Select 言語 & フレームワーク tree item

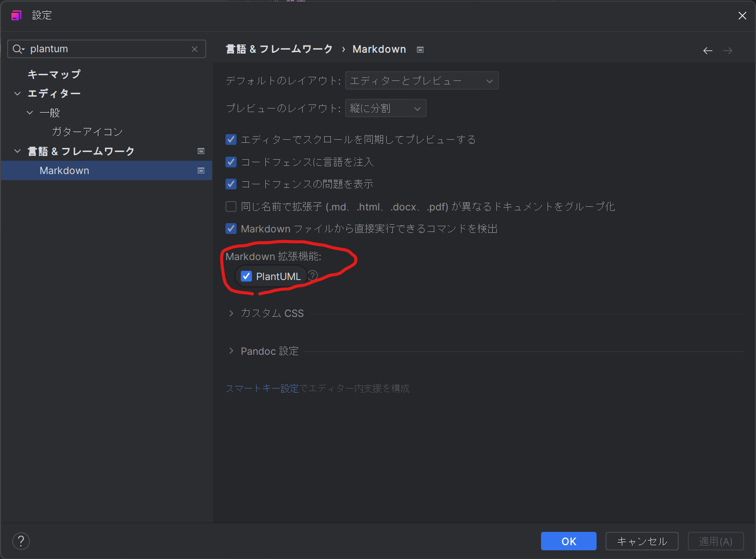81,151
